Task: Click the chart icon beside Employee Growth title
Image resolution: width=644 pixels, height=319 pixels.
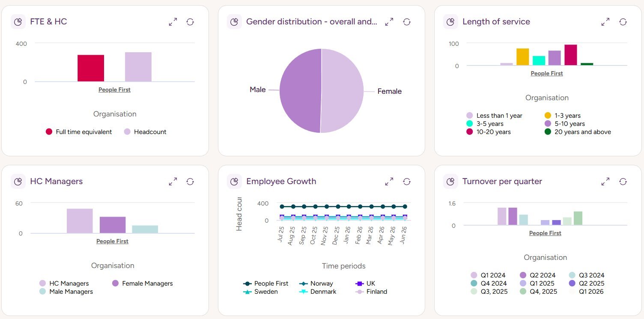Action: [x=234, y=182]
